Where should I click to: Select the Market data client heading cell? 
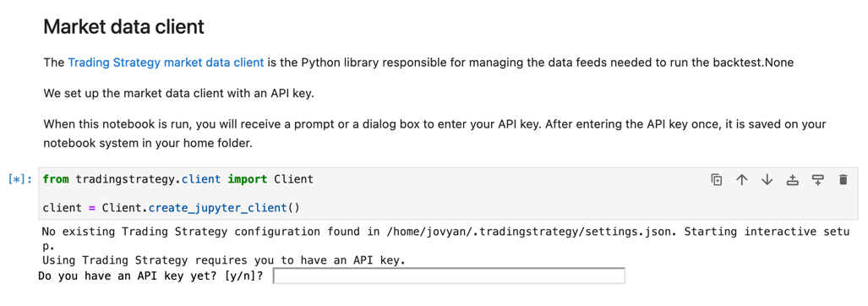click(x=124, y=26)
